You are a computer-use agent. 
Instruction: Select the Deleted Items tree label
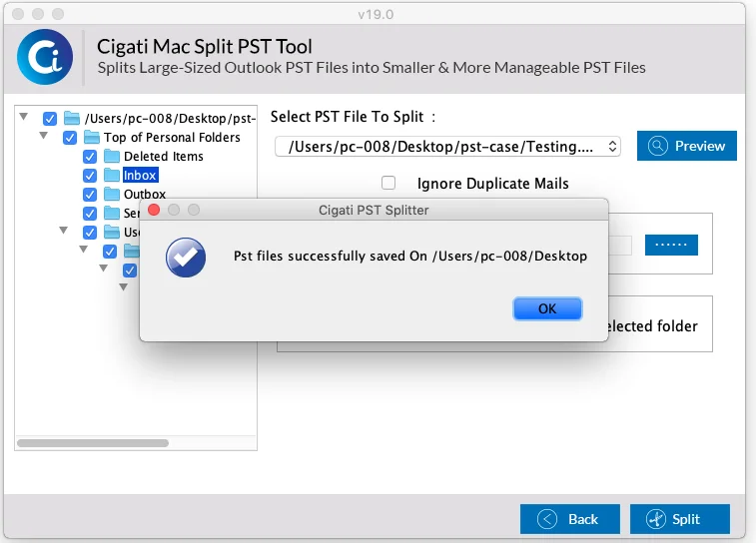click(x=164, y=156)
